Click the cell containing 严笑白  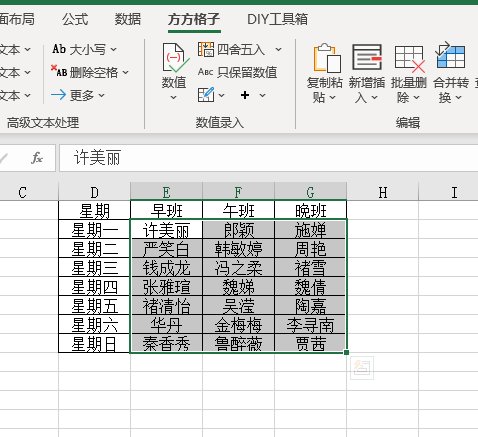tap(166, 248)
